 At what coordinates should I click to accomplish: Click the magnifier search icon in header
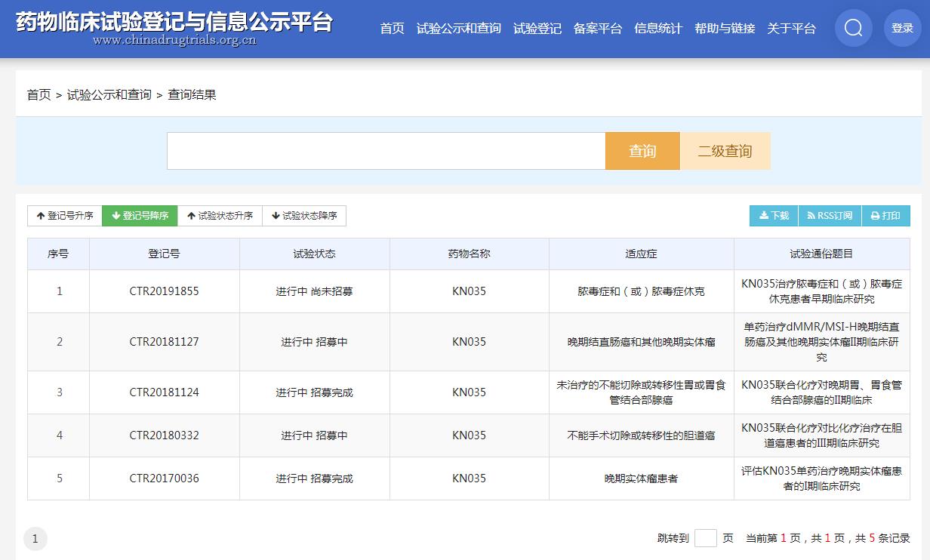853,28
